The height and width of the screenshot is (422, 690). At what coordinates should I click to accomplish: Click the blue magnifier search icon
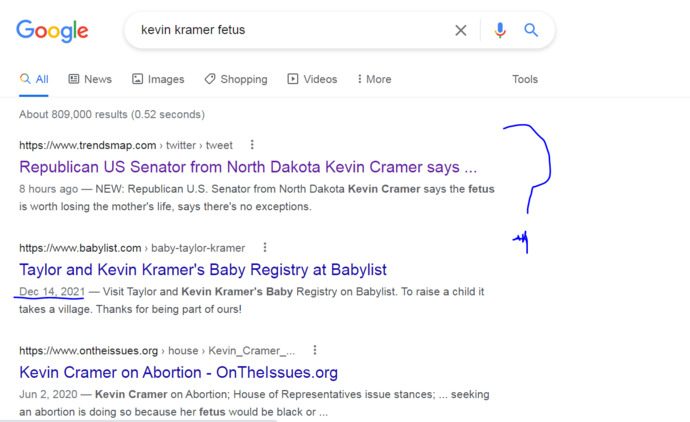[531, 30]
